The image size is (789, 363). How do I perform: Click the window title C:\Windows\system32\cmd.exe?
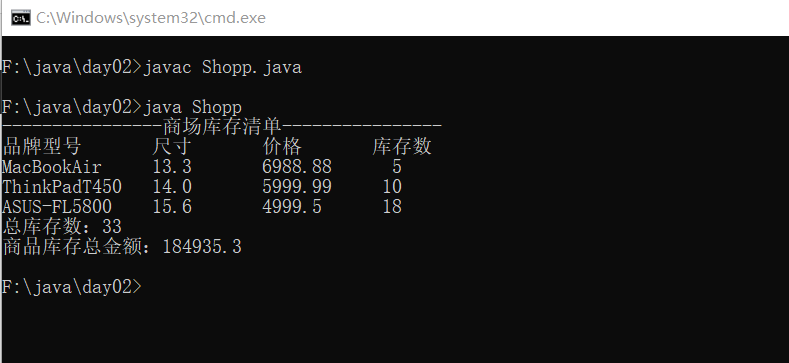151,18
